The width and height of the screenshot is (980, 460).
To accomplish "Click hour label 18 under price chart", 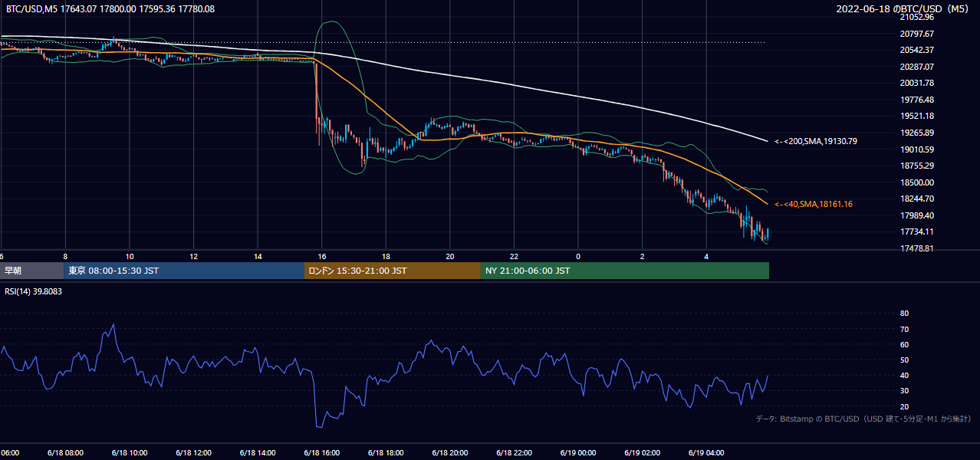I will [x=386, y=256].
